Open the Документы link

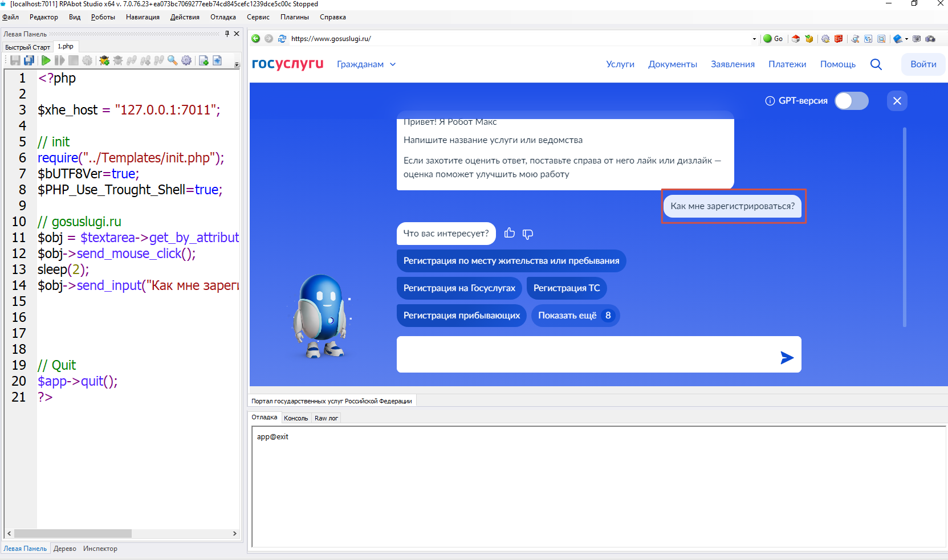point(673,64)
